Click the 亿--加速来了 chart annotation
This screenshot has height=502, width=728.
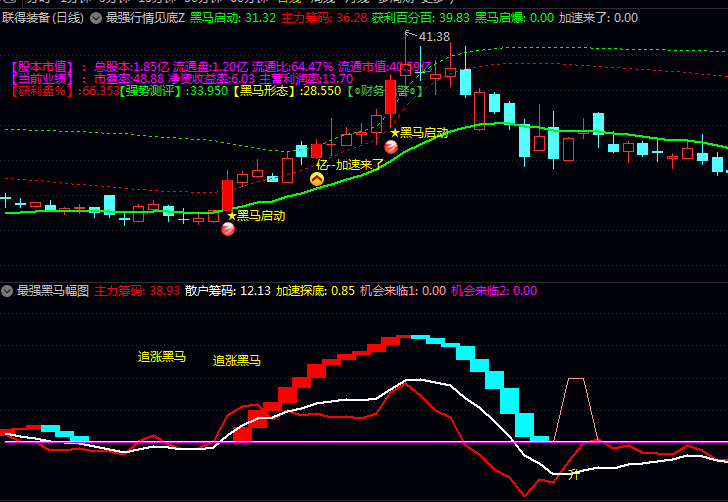[x=351, y=165]
